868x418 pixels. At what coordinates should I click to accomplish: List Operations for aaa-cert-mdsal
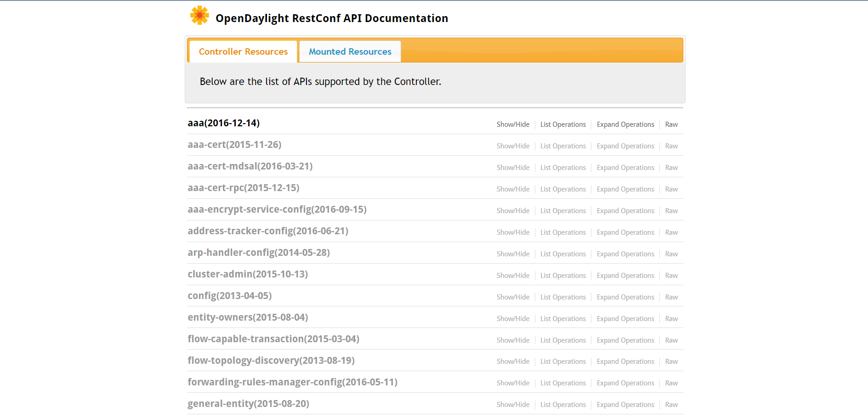[563, 168]
